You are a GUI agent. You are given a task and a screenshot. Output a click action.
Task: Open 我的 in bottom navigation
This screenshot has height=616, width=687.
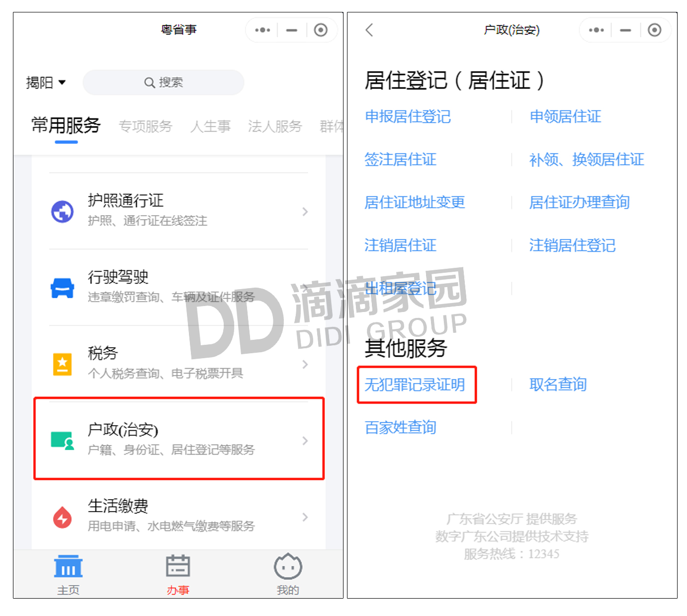point(288,575)
